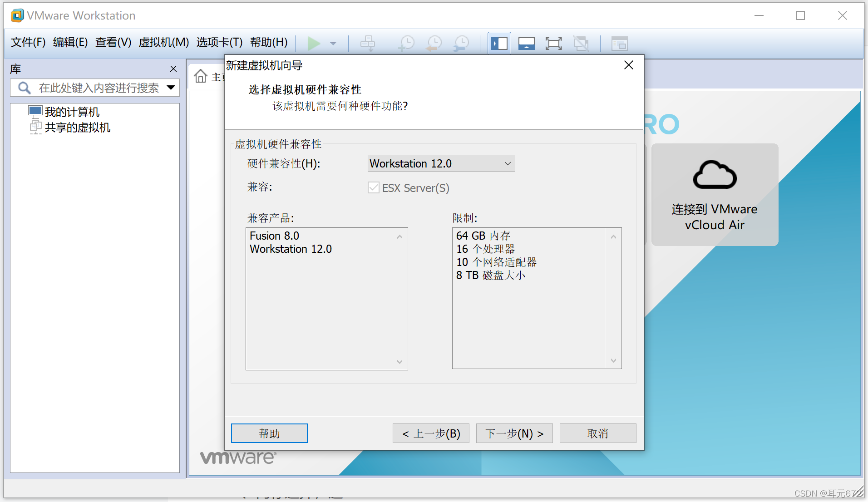This screenshot has width=868, height=502.
Task: Click the 取消 cancel button
Action: (x=598, y=433)
